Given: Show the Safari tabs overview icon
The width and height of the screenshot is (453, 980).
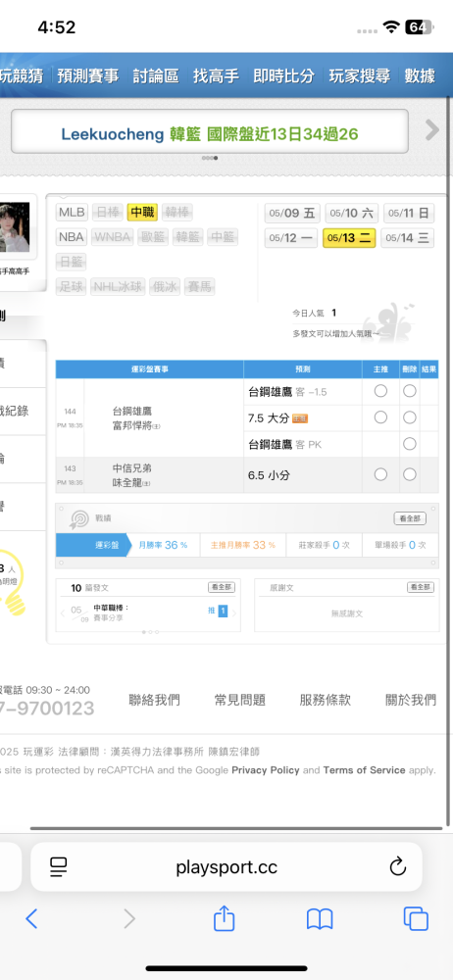Looking at the screenshot, I should coord(416,919).
